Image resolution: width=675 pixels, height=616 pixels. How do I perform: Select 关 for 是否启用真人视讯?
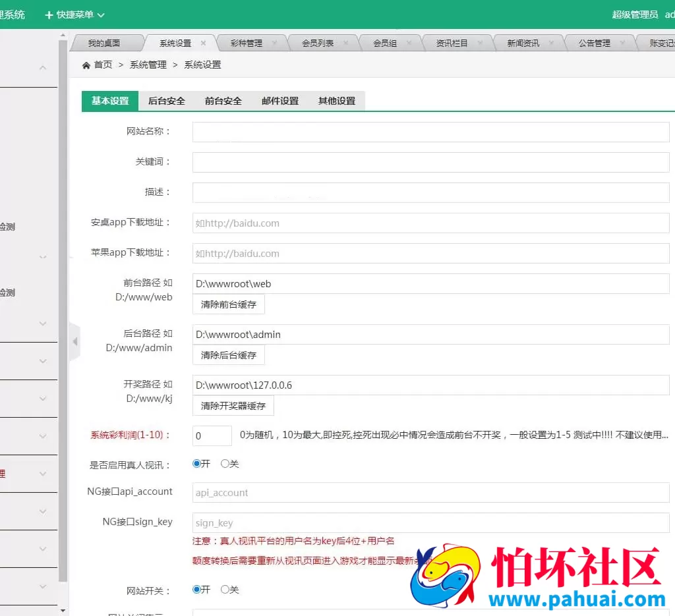225,464
